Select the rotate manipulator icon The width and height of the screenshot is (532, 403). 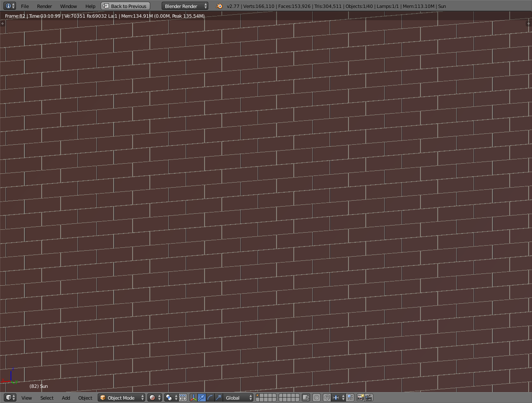coord(210,398)
